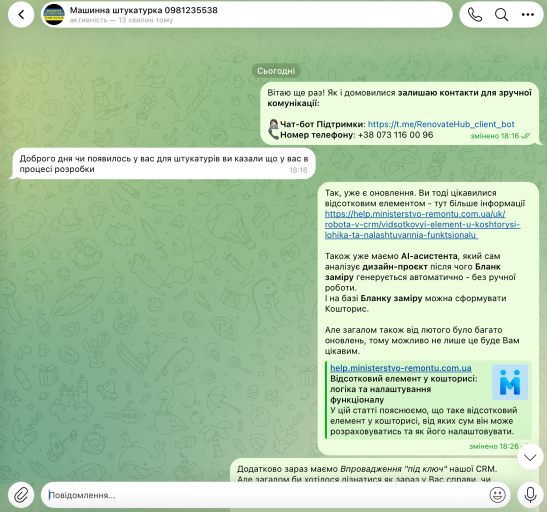Screen dimensions: 547x512
Task: Click the bold text 'Чат-бот Підтримки'
Action: [x=323, y=125]
